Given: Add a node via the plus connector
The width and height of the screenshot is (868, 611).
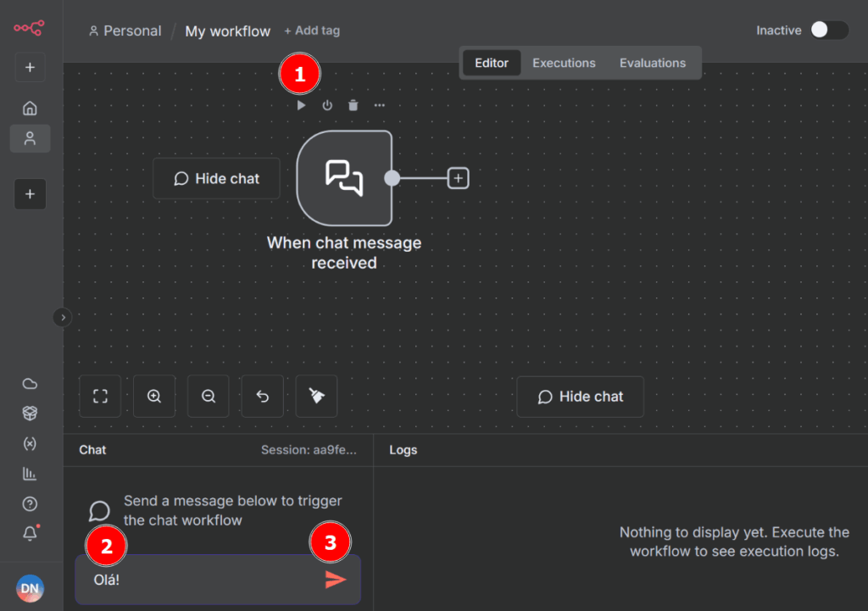Looking at the screenshot, I should click(458, 178).
